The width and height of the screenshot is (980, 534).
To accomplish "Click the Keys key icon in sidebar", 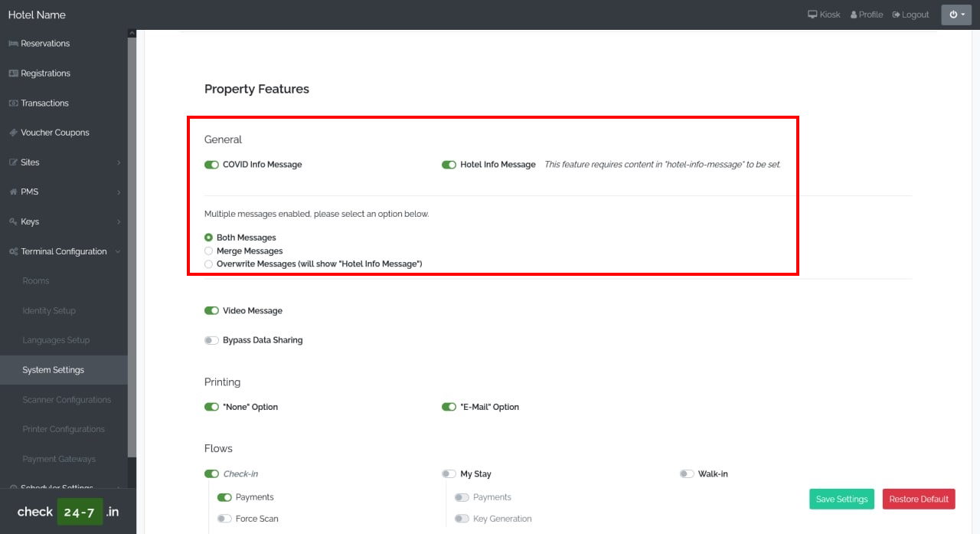I will (13, 221).
